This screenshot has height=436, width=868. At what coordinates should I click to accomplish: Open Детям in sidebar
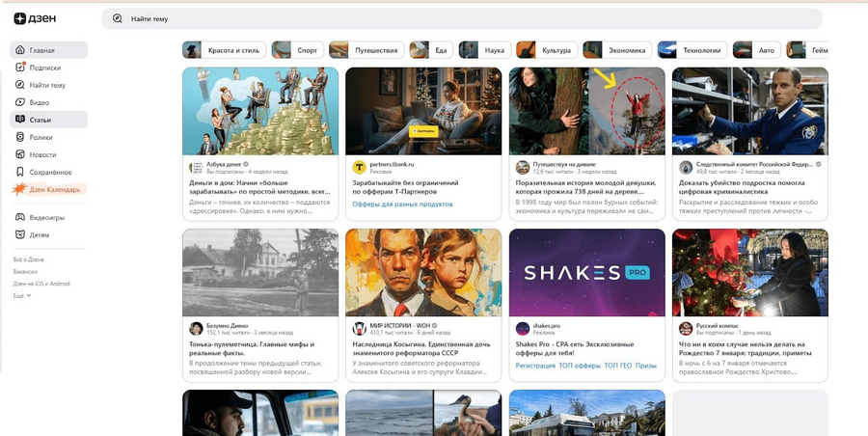49,235
